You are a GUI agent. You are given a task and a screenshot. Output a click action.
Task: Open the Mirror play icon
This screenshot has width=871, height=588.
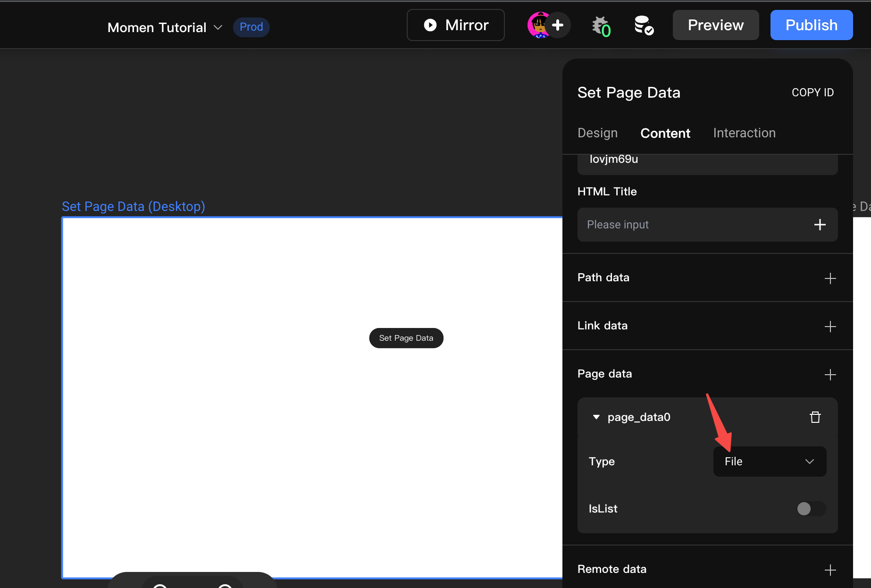click(x=430, y=25)
